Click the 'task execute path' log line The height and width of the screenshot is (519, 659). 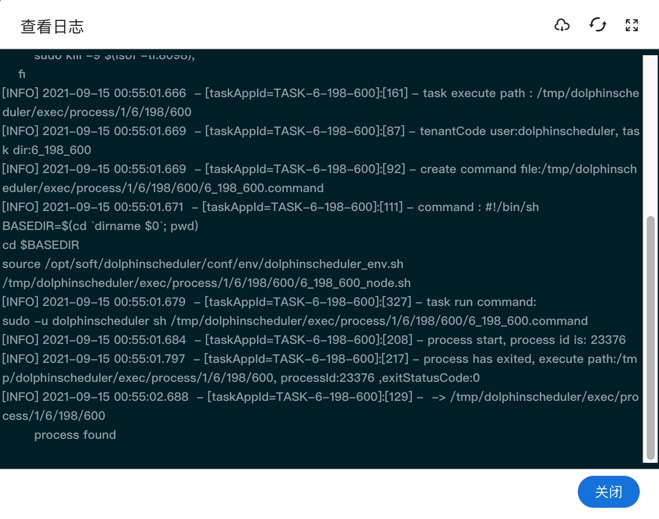click(x=320, y=94)
